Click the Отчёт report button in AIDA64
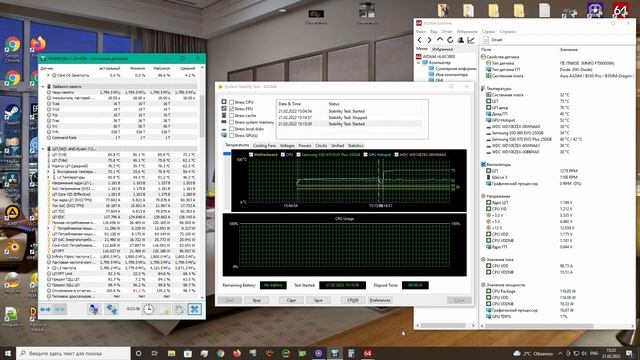The width and height of the screenshot is (640, 360). point(493,40)
